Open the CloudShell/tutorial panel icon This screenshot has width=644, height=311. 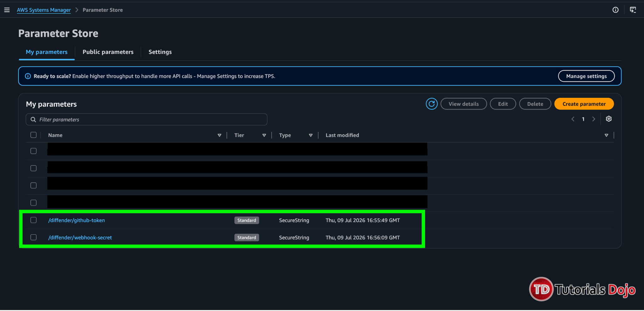pyautogui.click(x=633, y=10)
